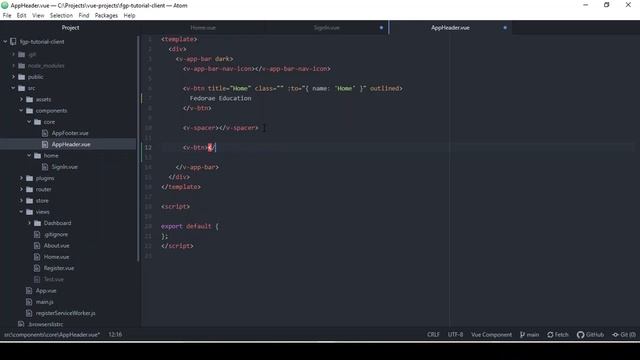Collapse the src folder chevron
This screenshot has height=360, width=640.
(13, 88)
